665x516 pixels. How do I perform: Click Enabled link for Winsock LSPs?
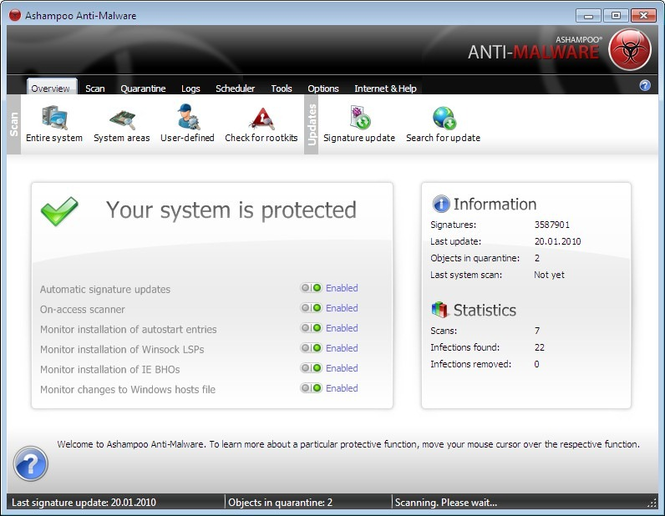click(342, 348)
